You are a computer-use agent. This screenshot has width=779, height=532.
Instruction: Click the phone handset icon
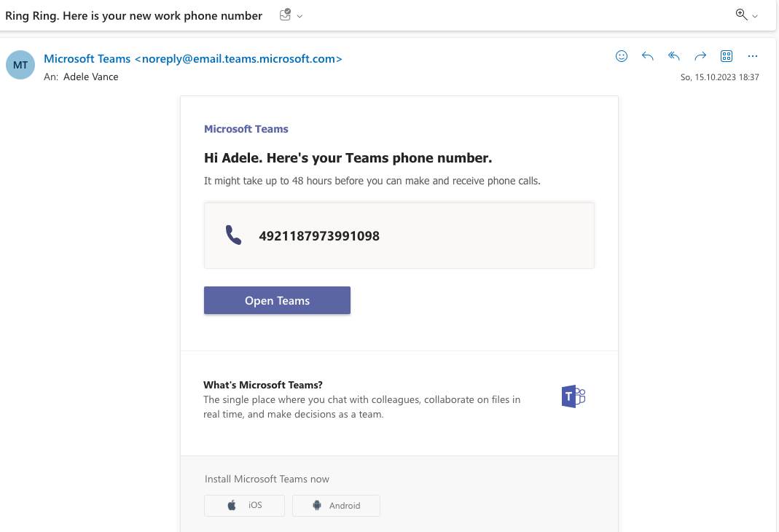pos(233,235)
